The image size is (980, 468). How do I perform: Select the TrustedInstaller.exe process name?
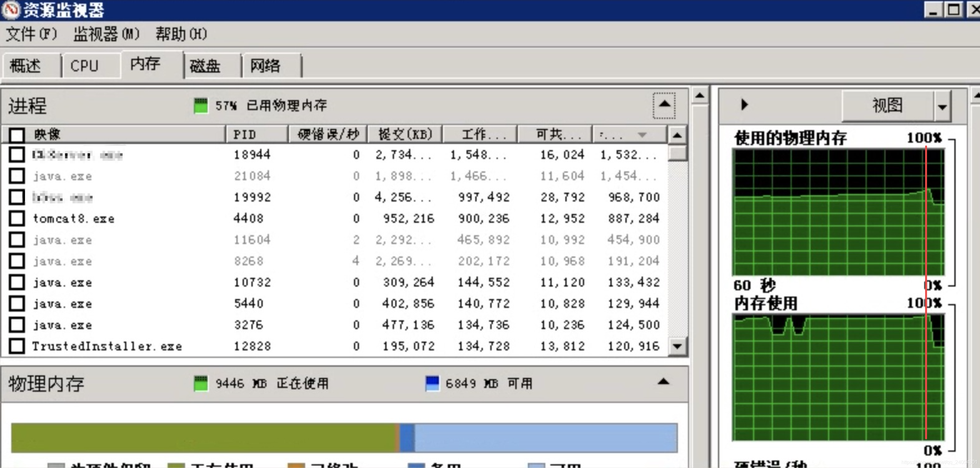pos(107,346)
